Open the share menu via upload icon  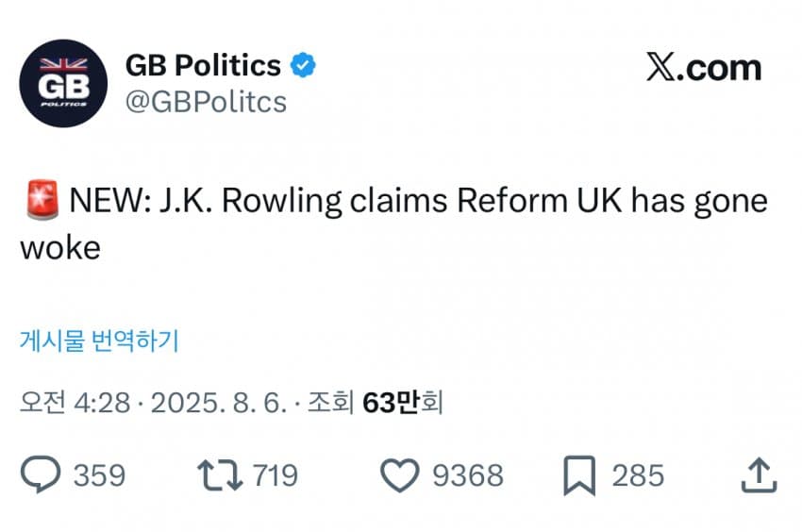[758, 474]
